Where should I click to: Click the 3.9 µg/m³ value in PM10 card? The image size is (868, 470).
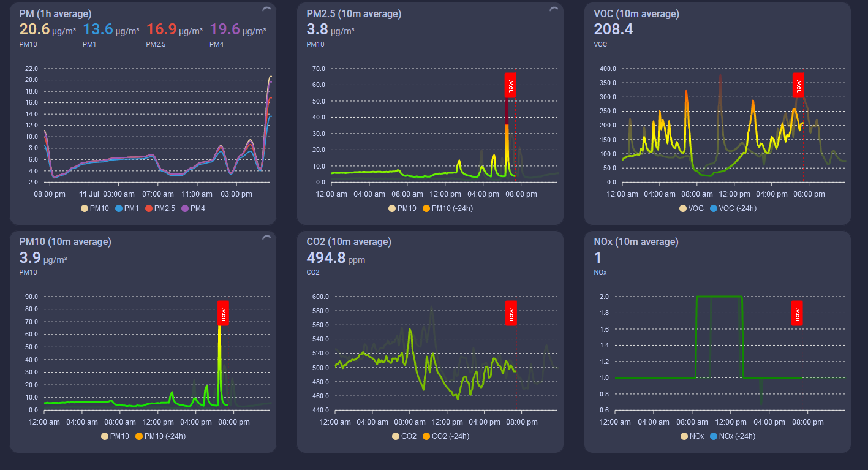tap(43, 257)
